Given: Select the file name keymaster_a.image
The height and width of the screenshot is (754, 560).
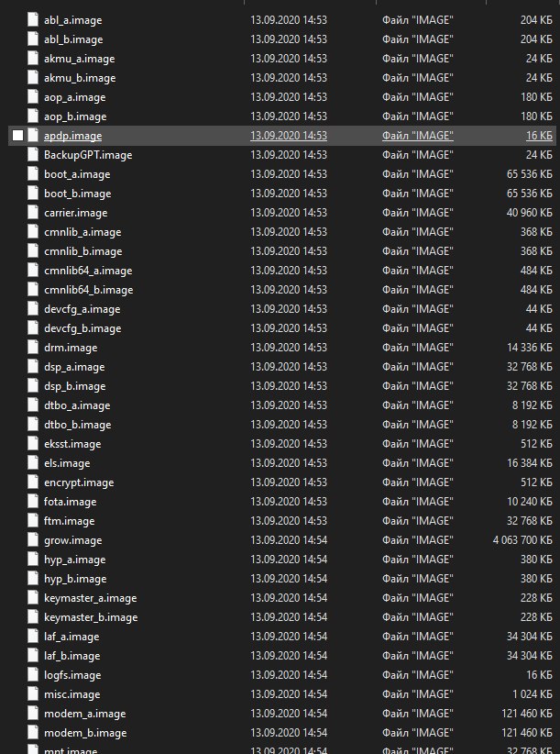Looking at the screenshot, I should point(91,598).
